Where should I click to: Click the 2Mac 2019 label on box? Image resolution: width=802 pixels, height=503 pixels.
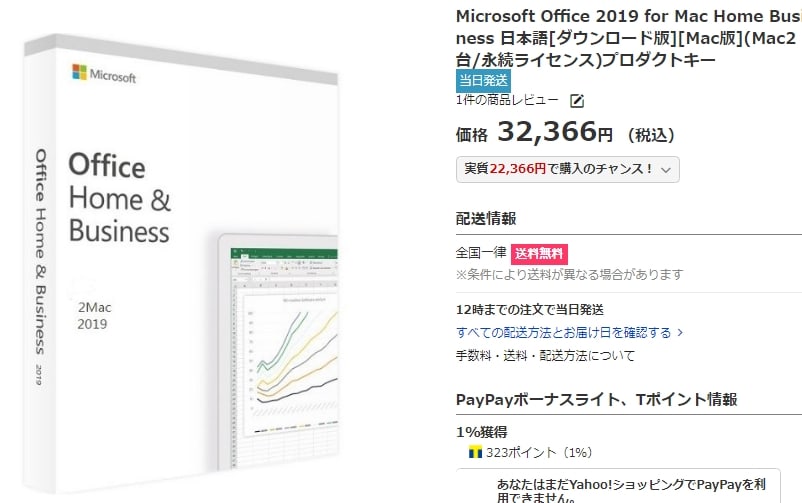click(93, 317)
